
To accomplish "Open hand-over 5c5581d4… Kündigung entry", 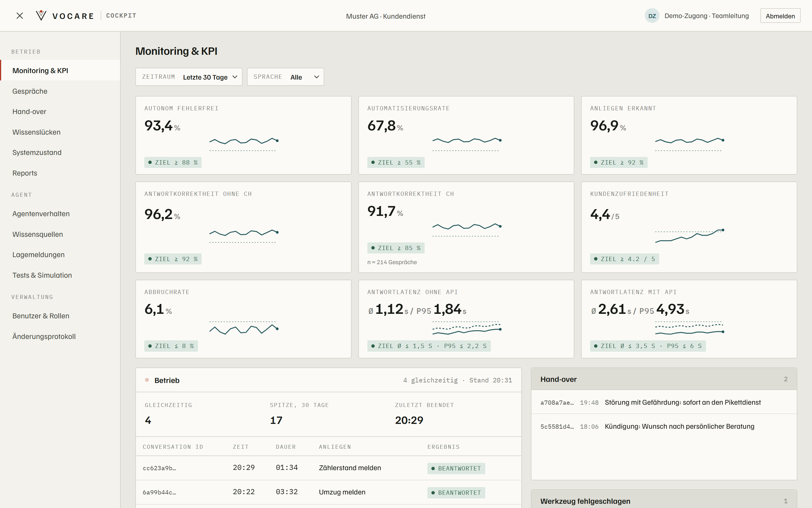I will click(664, 426).
